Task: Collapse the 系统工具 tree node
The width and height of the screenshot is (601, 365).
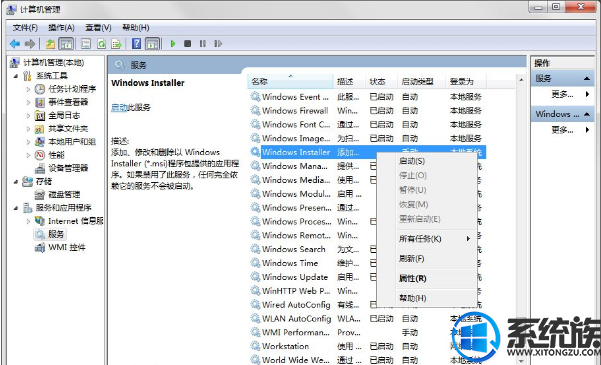Action: (x=16, y=76)
